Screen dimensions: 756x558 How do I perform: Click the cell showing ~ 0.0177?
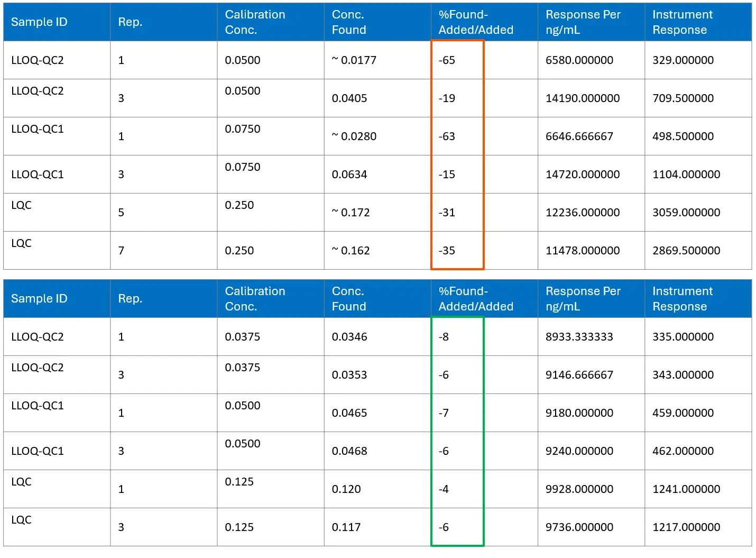pos(354,60)
